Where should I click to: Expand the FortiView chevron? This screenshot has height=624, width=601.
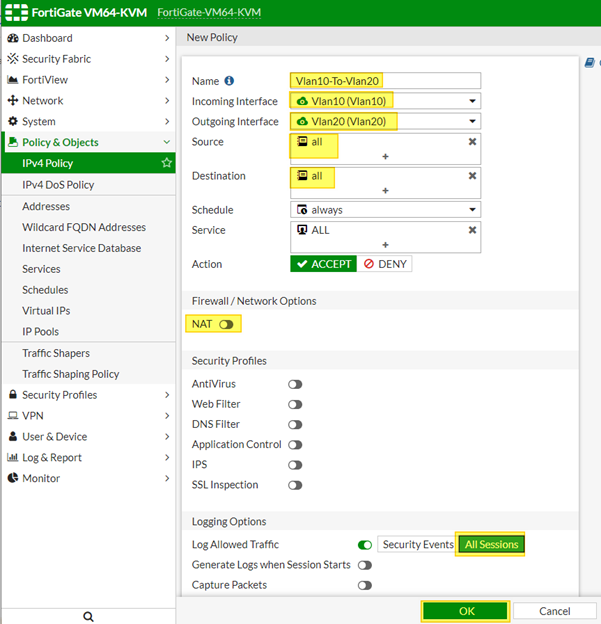(167, 80)
